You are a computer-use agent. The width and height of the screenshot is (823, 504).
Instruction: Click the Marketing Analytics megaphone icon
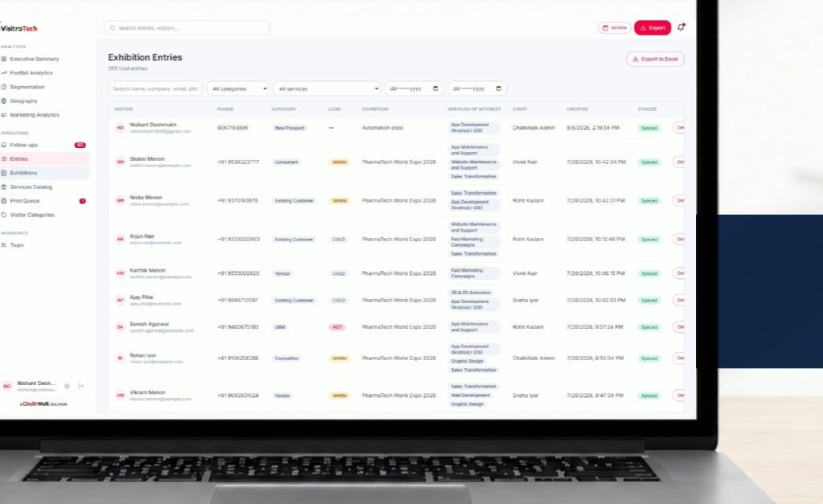(x=4, y=115)
